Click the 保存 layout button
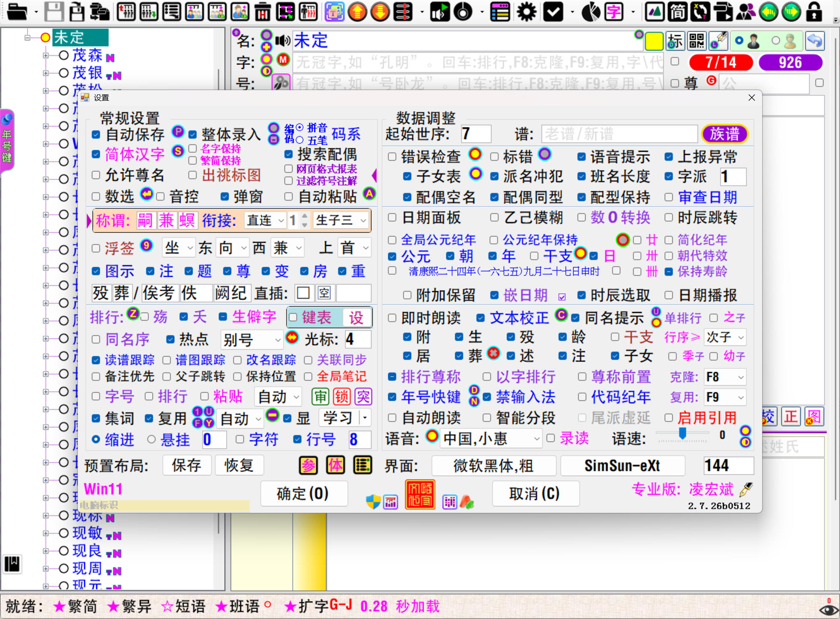The image size is (840, 619). 187,466
